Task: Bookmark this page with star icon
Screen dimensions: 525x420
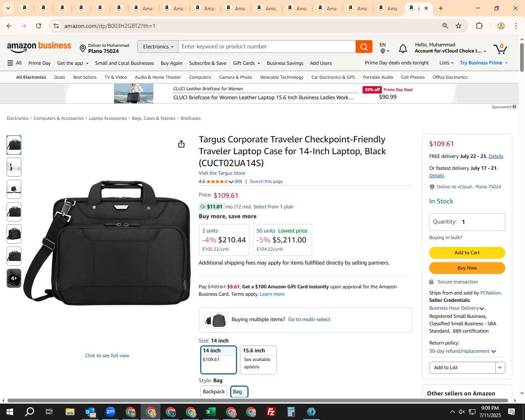Action: [x=459, y=26]
